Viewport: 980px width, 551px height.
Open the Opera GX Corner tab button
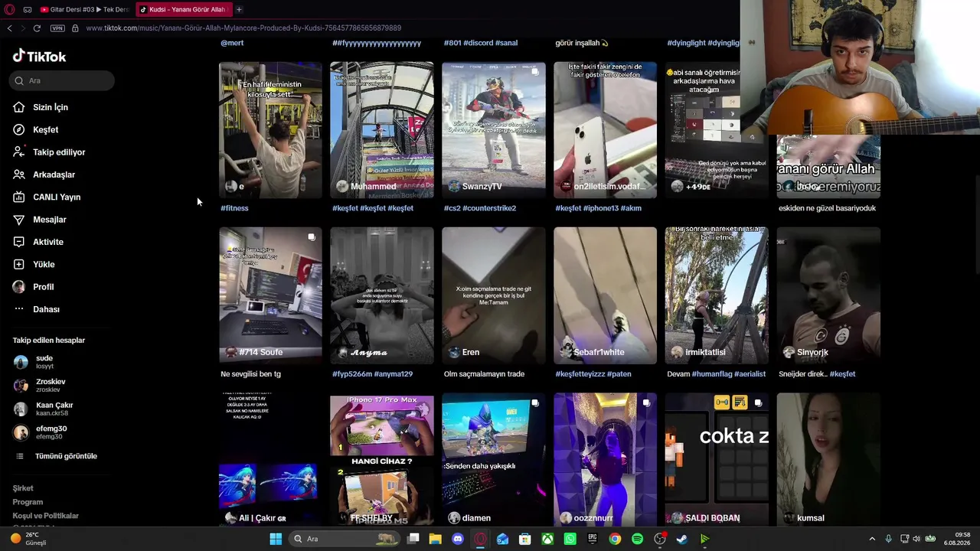pyautogui.click(x=28, y=9)
